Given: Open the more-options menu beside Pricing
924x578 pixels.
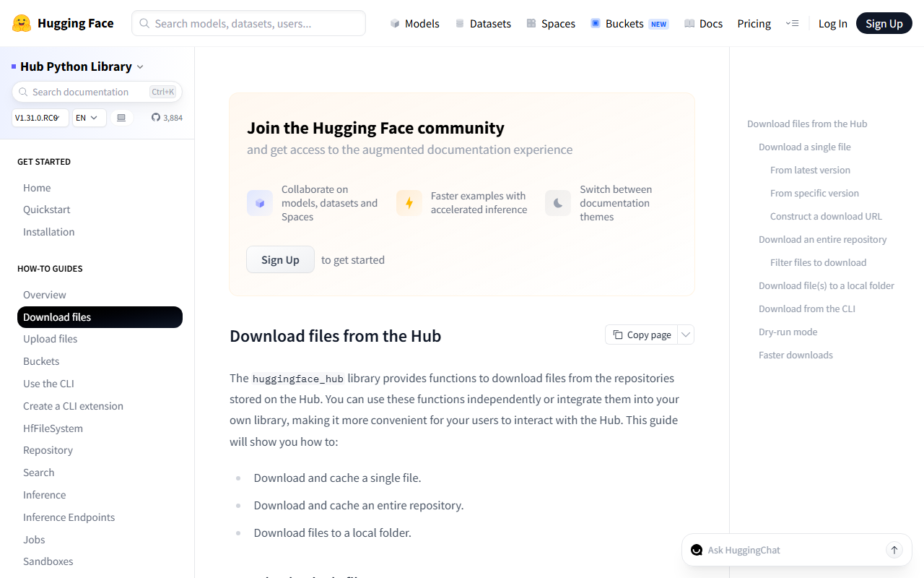Looking at the screenshot, I should pos(792,24).
